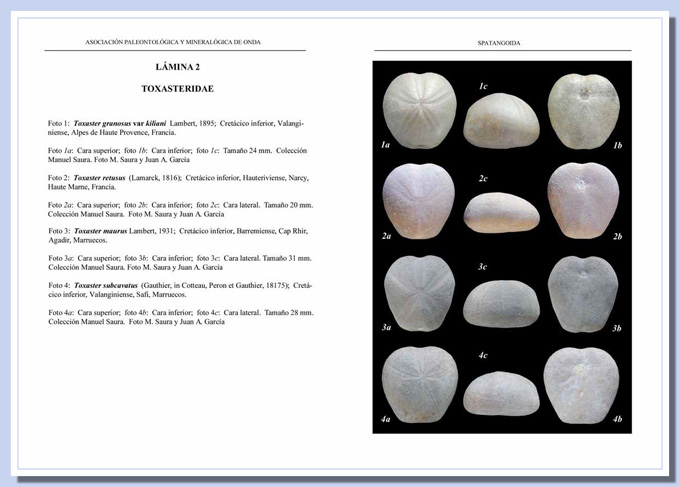Click the text Agadir, Marruecos
The height and width of the screenshot is (487, 680).
(x=78, y=240)
